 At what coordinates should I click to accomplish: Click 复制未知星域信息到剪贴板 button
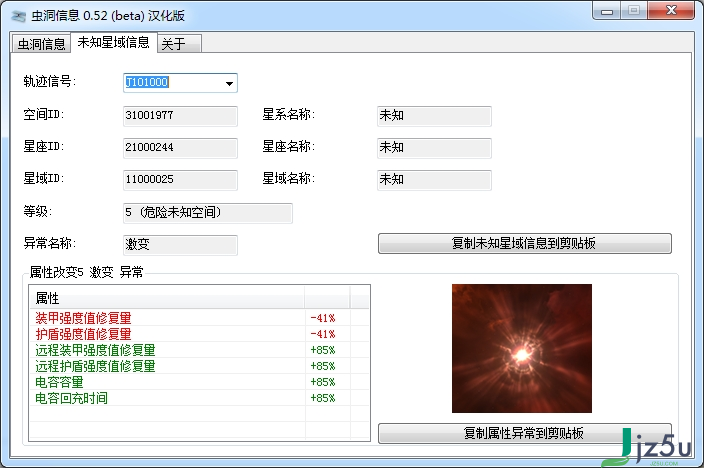(525, 243)
